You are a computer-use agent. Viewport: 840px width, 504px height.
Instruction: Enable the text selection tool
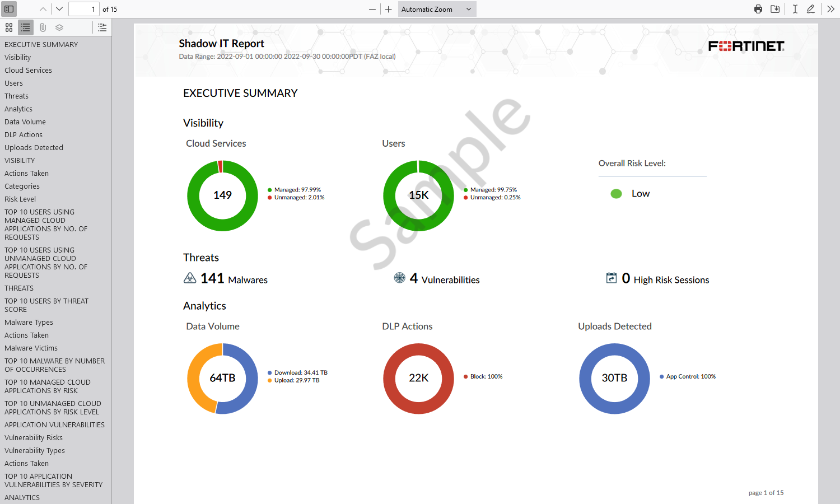click(x=794, y=9)
